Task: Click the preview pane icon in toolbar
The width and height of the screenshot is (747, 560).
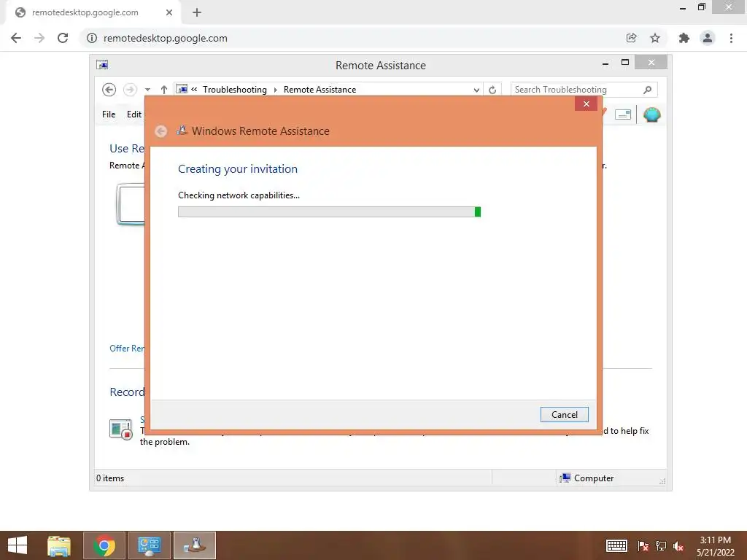Action: [x=623, y=114]
